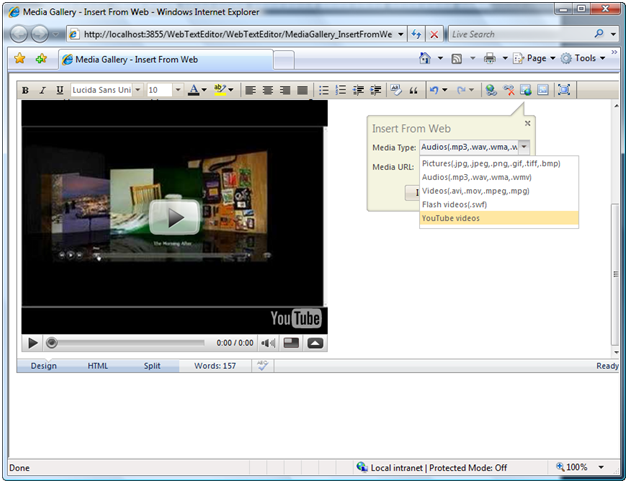
Task: Click the justify text icon
Action: pyautogui.click(x=302, y=90)
